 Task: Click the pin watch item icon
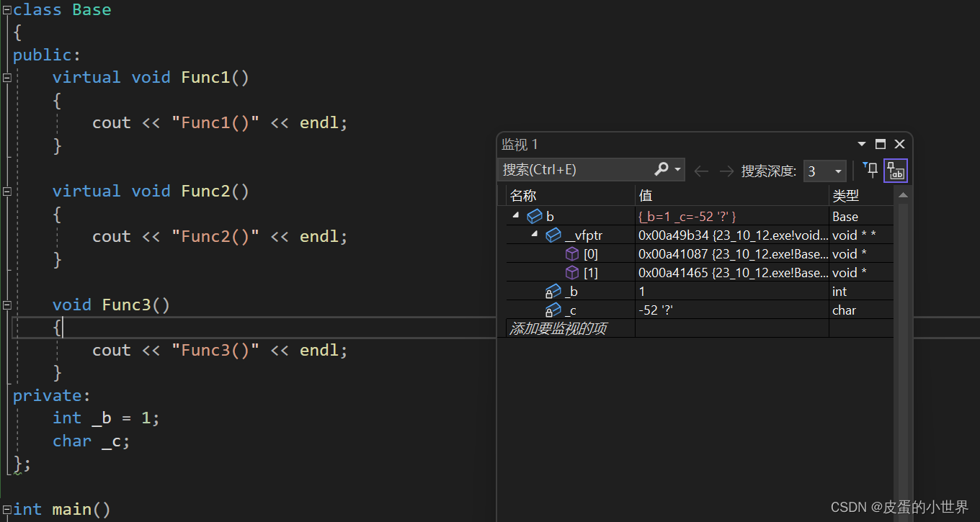tap(870, 170)
